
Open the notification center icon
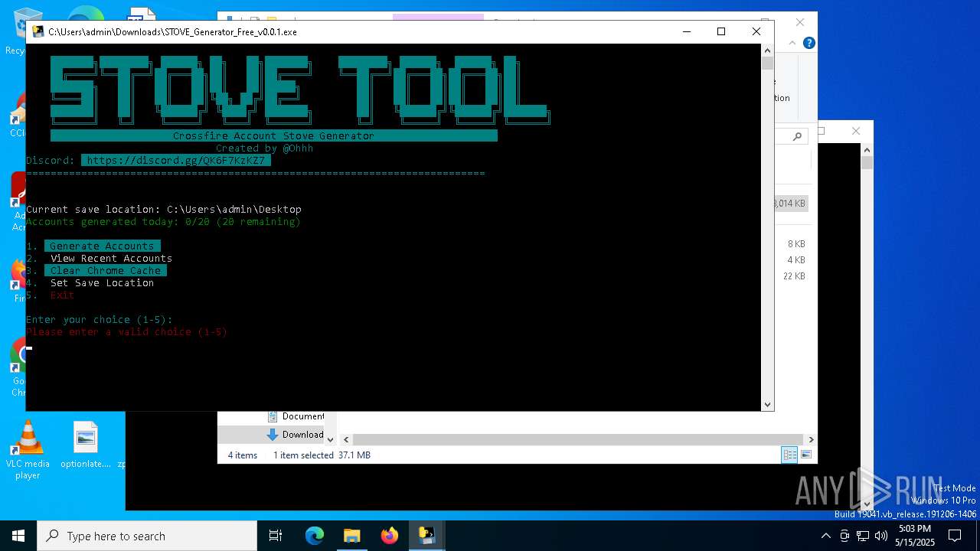pyautogui.click(x=955, y=536)
